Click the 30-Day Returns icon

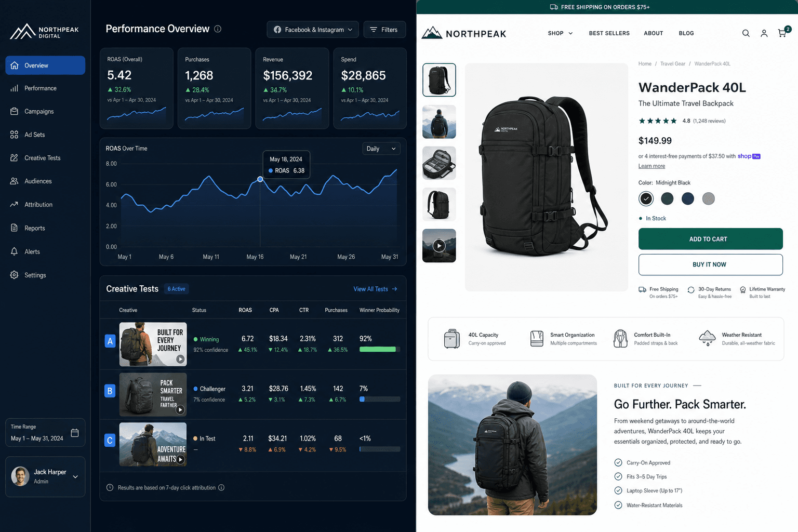[x=691, y=290]
